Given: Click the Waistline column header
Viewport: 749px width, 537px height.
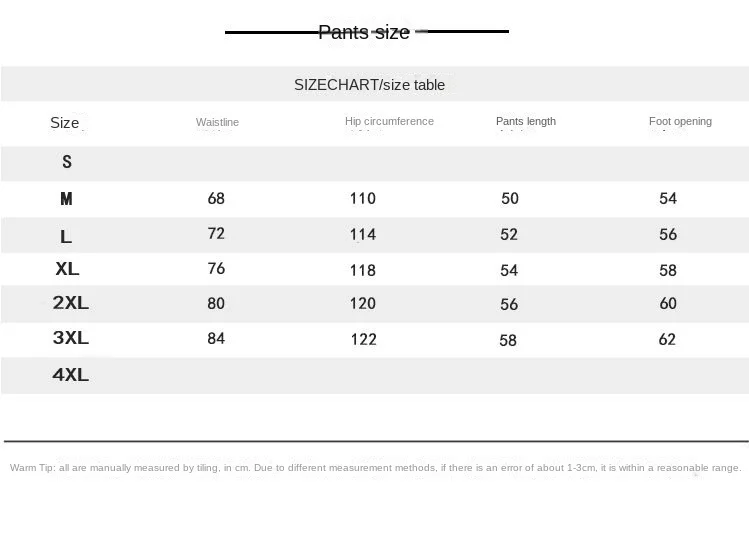Looking at the screenshot, I should (217, 122).
